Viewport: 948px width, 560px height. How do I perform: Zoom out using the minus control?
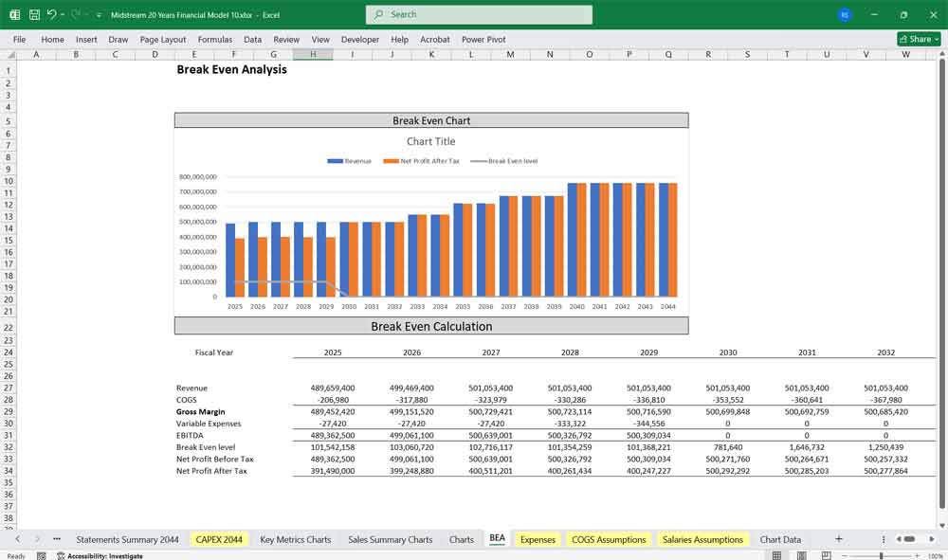click(844, 554)
